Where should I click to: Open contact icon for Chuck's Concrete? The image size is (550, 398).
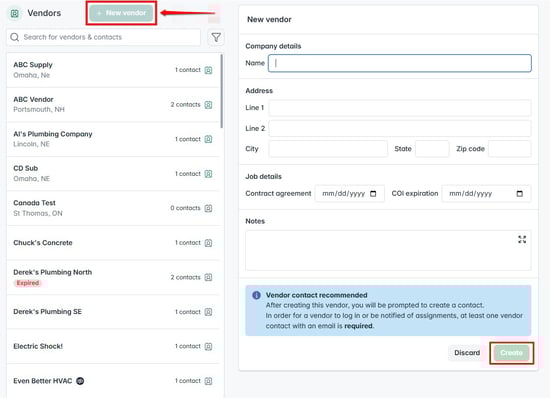pyautogui.click(x=208, y=243)
